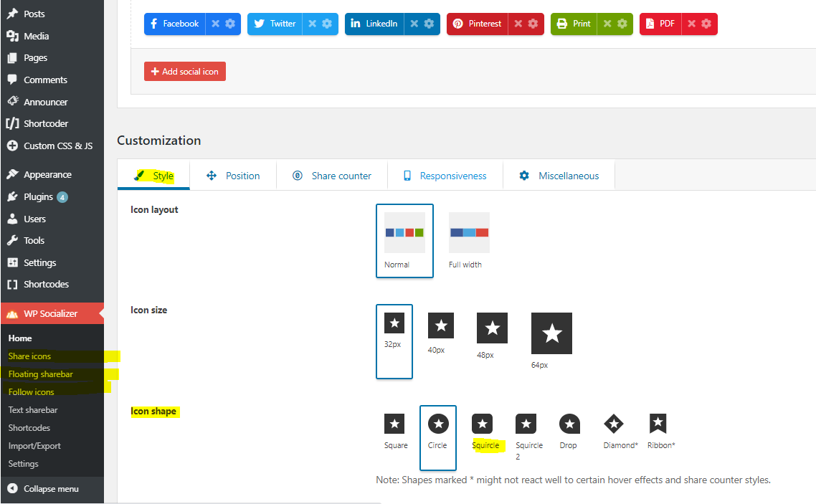Open settings gear for the LinkedIn button
816x504 pixels.
(429, 24)
